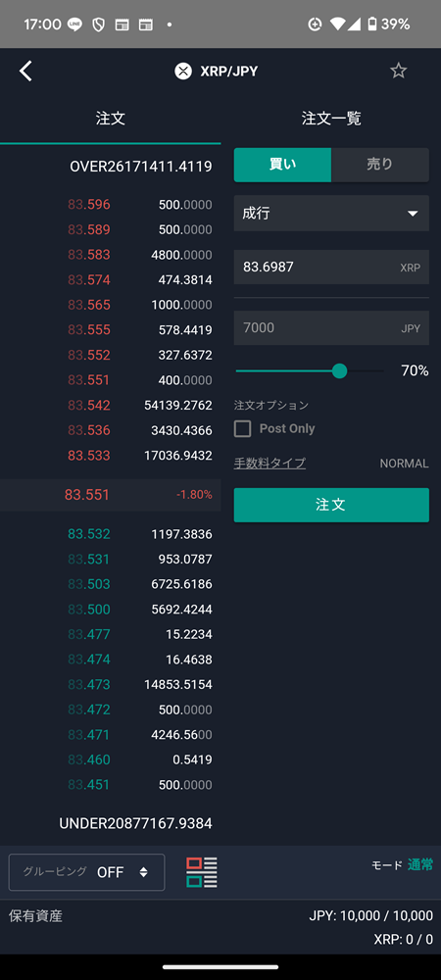The image size is (441, 980).
Task: Select the 買い buy toggle
Action: click(282, 165)
